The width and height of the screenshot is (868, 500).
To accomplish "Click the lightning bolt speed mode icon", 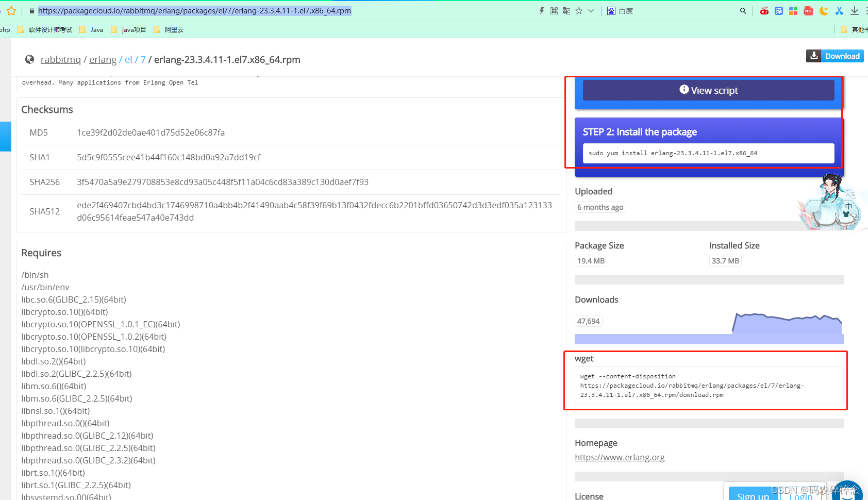I will pyautogui.click(x=542, y=11).
